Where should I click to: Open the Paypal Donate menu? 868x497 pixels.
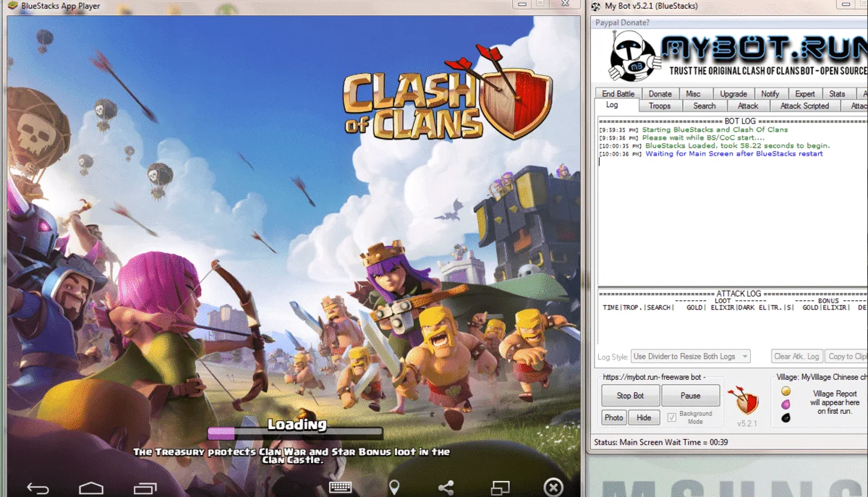click(x=623, y=22)
